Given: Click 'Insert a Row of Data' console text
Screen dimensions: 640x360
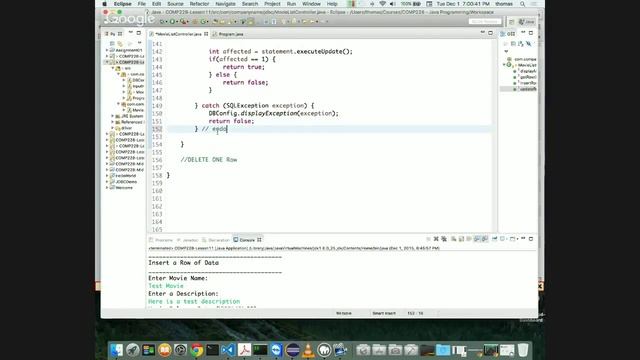Looking at the screenshot, I should (x=183, y=263).
